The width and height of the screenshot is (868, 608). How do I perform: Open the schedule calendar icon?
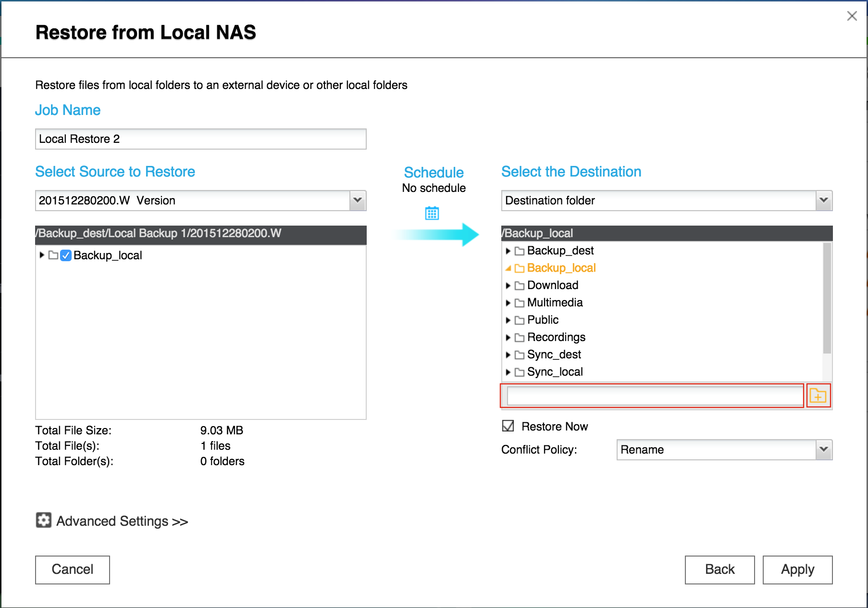point(432,213)
